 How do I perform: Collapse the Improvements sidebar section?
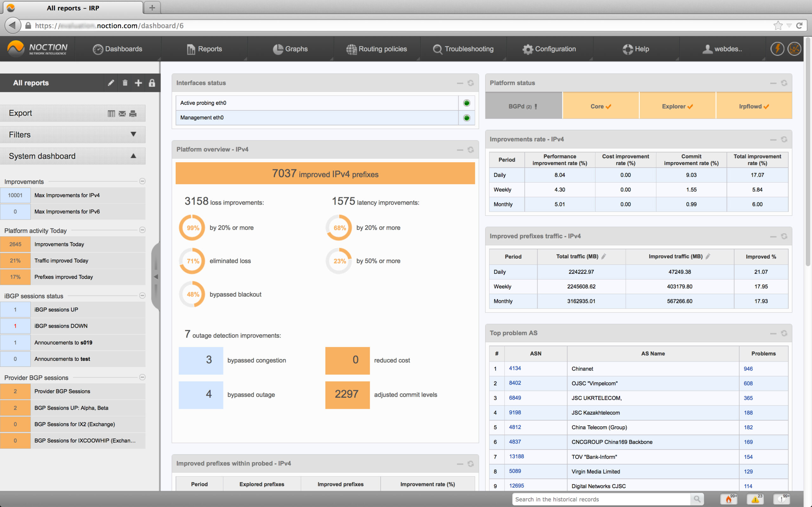[142, 181]
